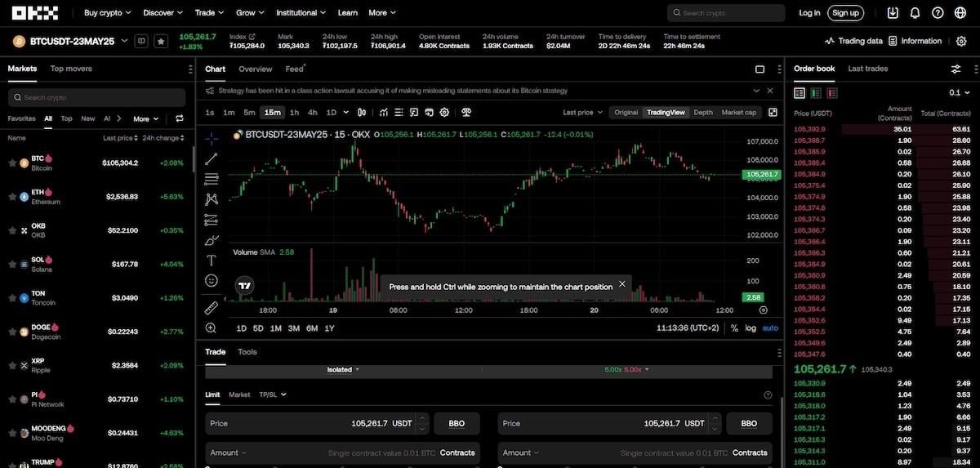Expand the Buy crypto menu
Image resolution: width=980 pixels, height=468 pixels.
click(x=107, y=13)
